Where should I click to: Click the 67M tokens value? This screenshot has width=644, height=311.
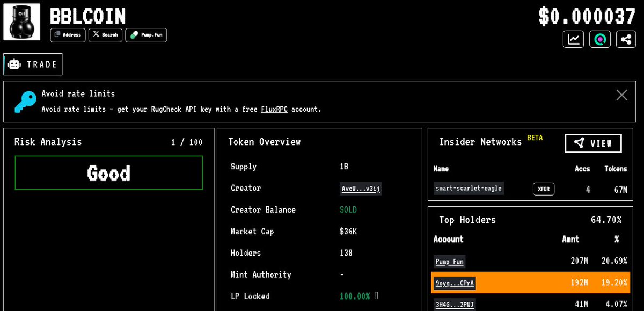(x=620, y=190)
